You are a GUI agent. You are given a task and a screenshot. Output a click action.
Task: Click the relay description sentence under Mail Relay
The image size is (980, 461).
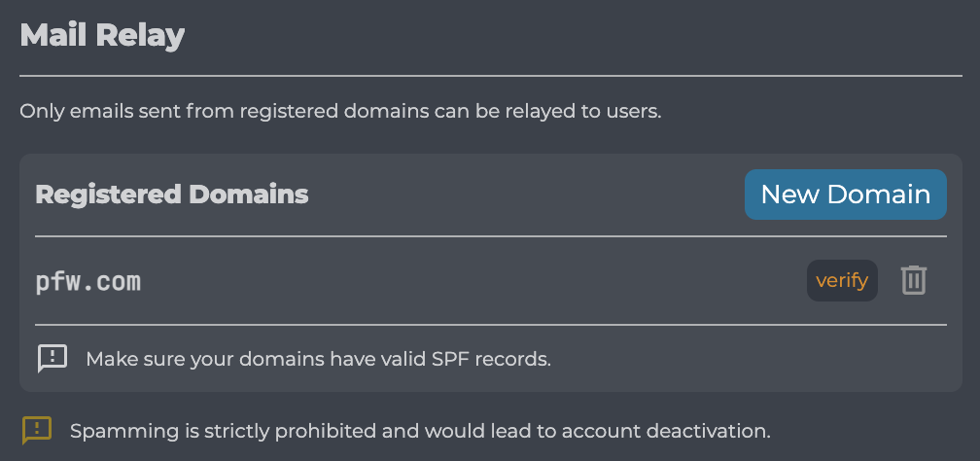click(340, 111)
